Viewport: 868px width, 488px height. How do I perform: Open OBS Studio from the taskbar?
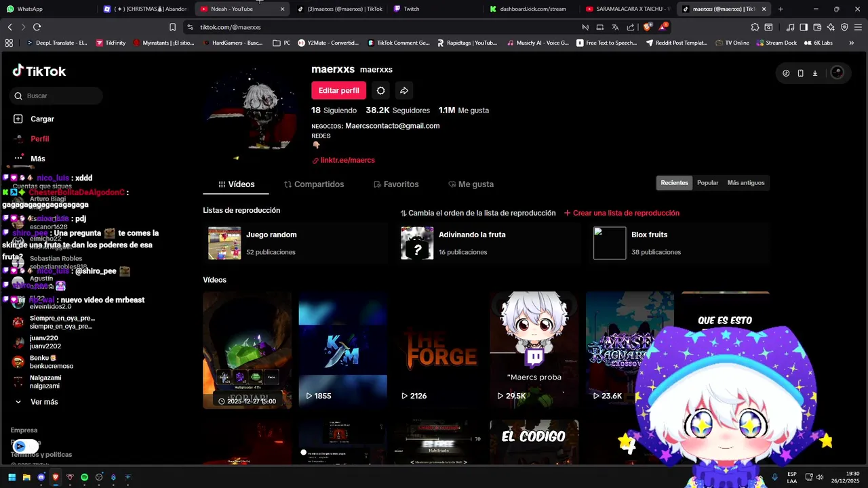point(99,477)
